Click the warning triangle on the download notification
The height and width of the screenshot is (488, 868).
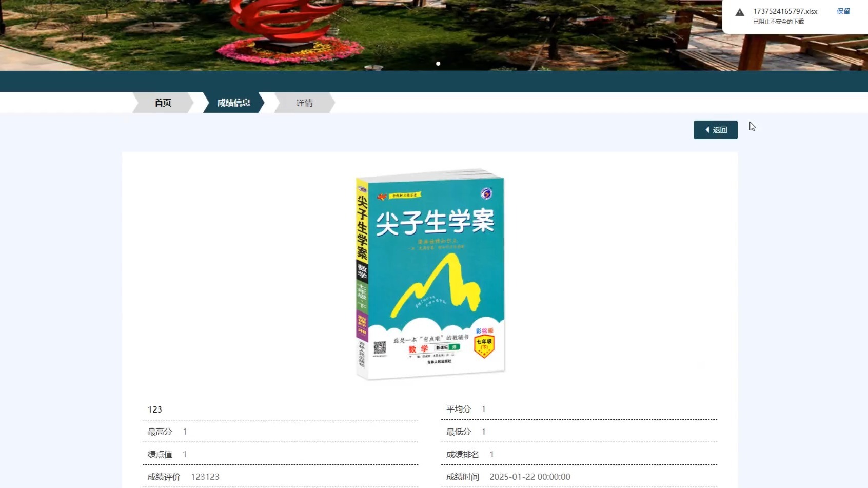coord(740,11)
